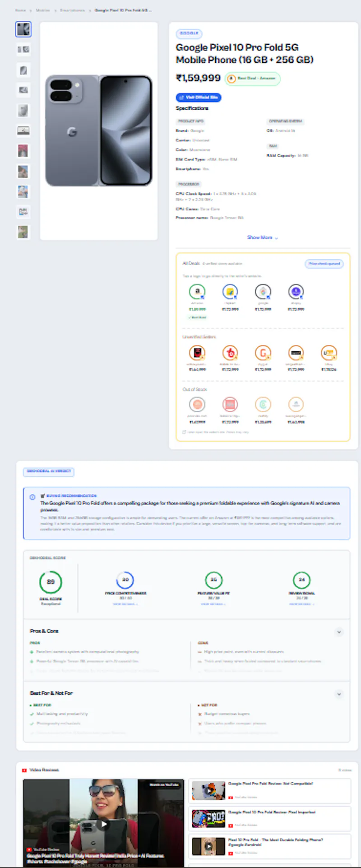Click the Amazon icon in Best Deal badge
The width and height of the screenshot is (361, 868).
(231, 79)
